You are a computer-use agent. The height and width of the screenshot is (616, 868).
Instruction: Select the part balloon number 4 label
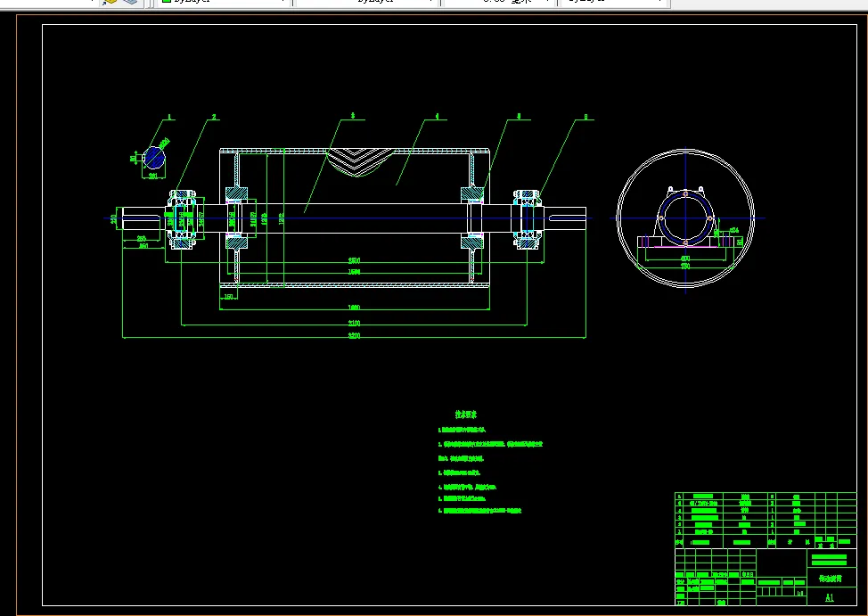(437, 117)
